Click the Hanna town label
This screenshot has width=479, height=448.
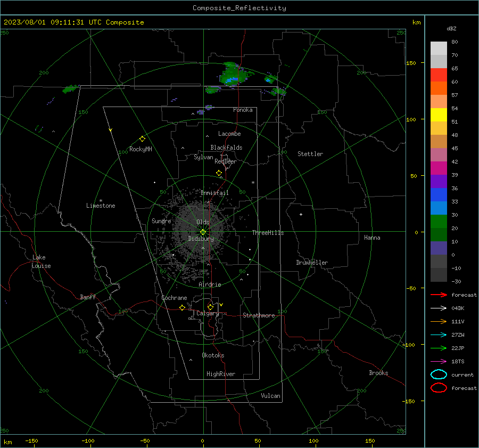point(372,238)
